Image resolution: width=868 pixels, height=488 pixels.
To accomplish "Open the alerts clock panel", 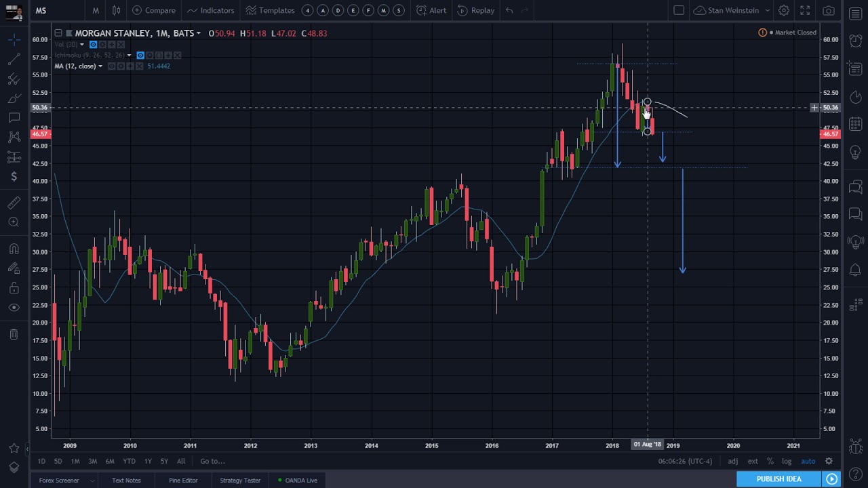I will click(x=855, y=40).
